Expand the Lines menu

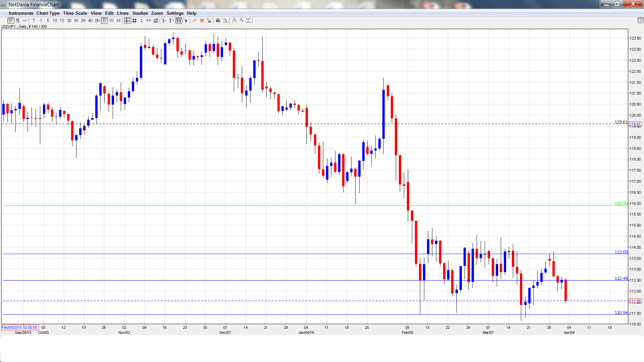(123, 13)
